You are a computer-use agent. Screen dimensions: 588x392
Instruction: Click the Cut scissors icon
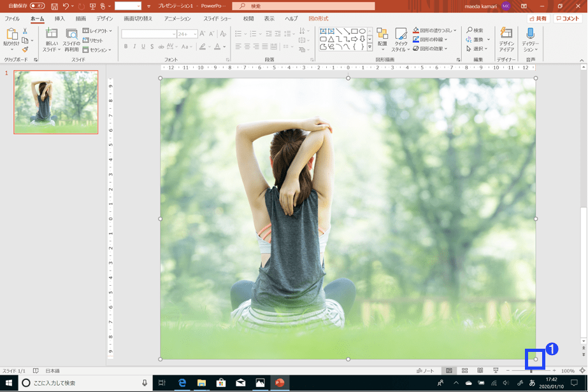[x=25, y=31]
